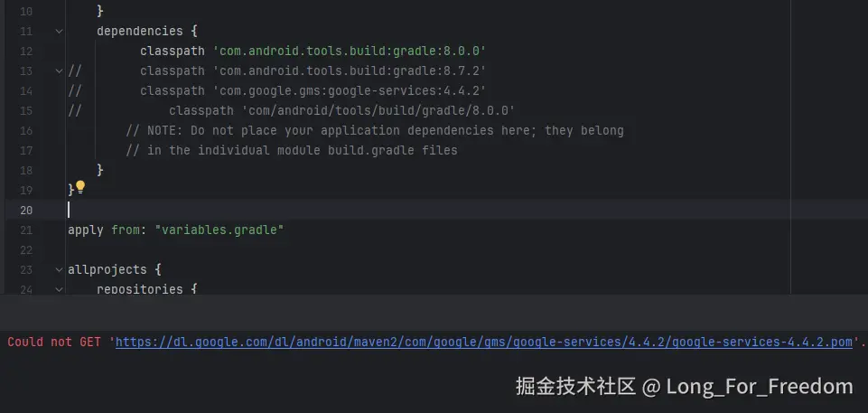Click the 'classpath' keyword on line 12
Viewport: 868px width, 413px height.
173,51
